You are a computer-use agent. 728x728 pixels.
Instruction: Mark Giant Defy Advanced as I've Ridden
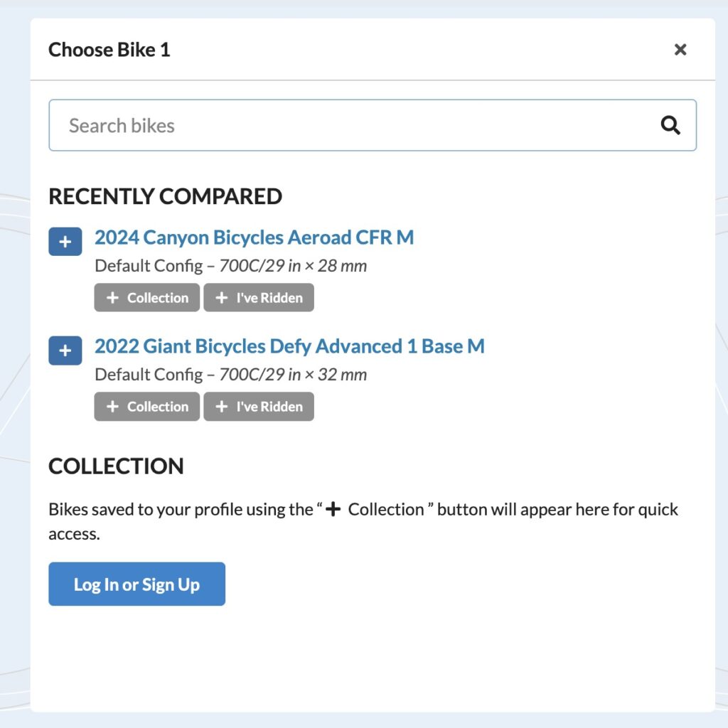(259, 406)
